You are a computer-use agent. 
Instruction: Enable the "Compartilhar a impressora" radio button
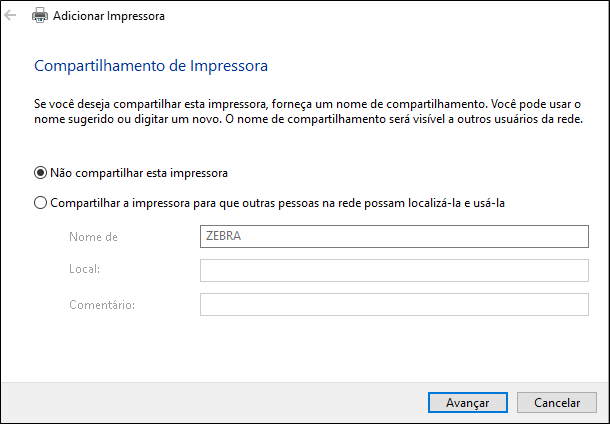(x=40, y=203)
